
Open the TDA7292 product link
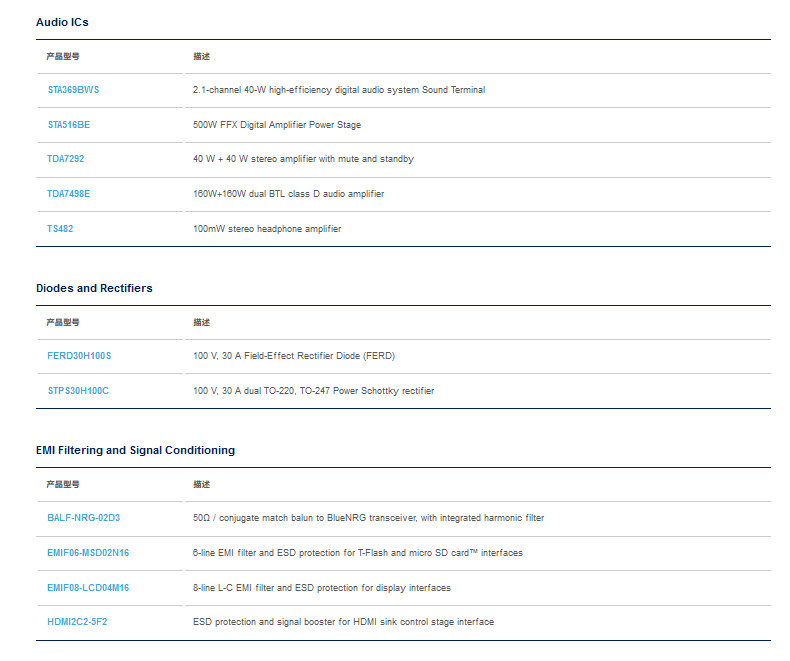click(65, 159)
